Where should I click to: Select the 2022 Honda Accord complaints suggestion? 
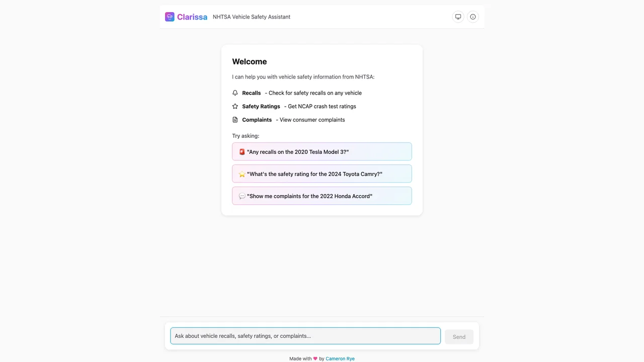click(321, 196)
